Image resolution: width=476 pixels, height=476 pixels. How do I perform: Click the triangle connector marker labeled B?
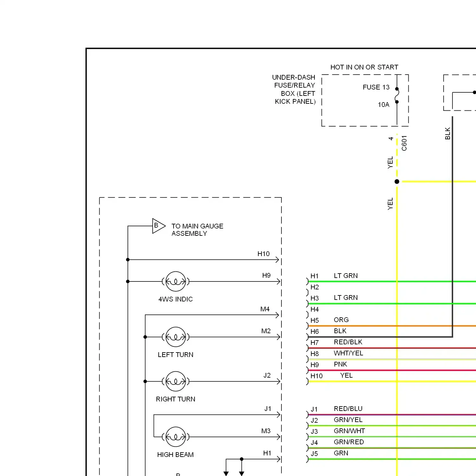point(159,226)
